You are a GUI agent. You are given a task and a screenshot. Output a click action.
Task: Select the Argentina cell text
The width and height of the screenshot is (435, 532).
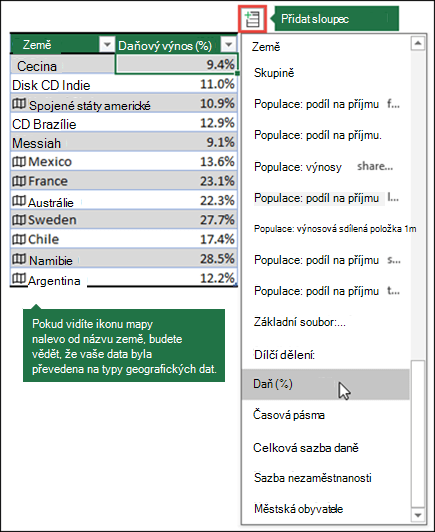click(54, 281)
